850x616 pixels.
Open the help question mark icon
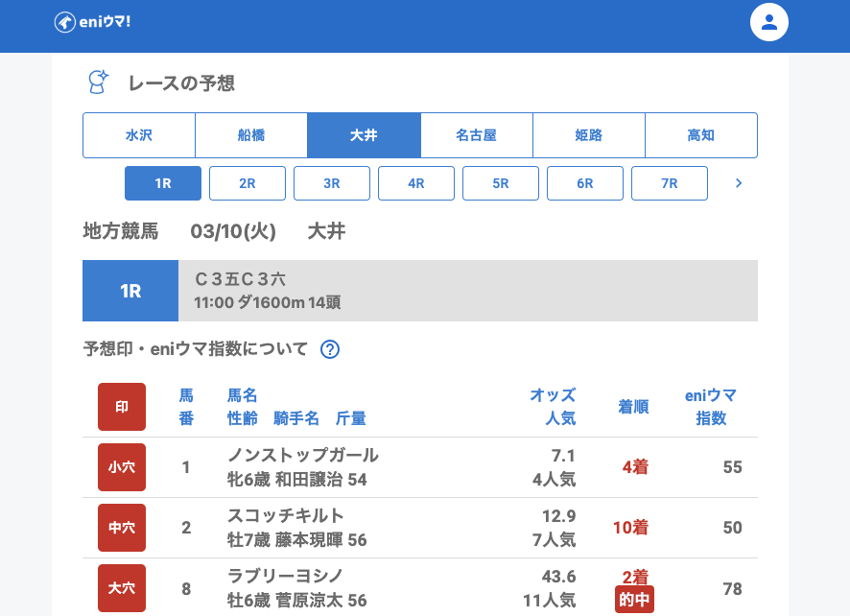click(x=330, y=349)
